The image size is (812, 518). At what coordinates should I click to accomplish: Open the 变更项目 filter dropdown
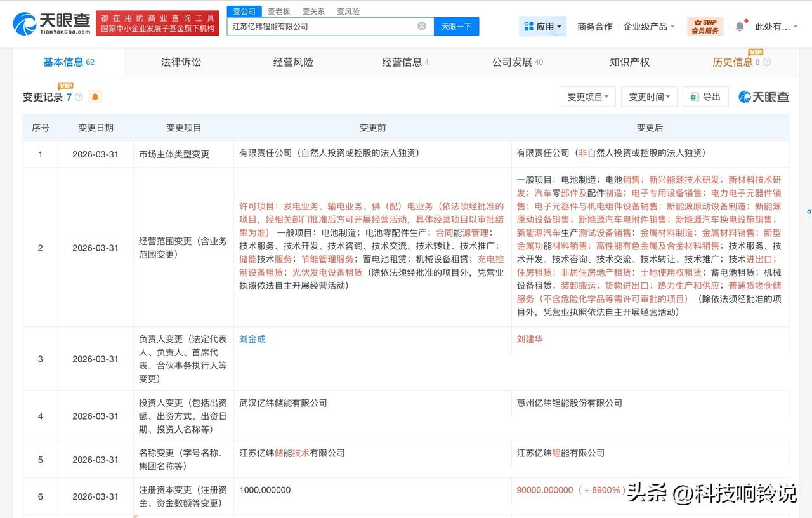[x=587, y=97]
